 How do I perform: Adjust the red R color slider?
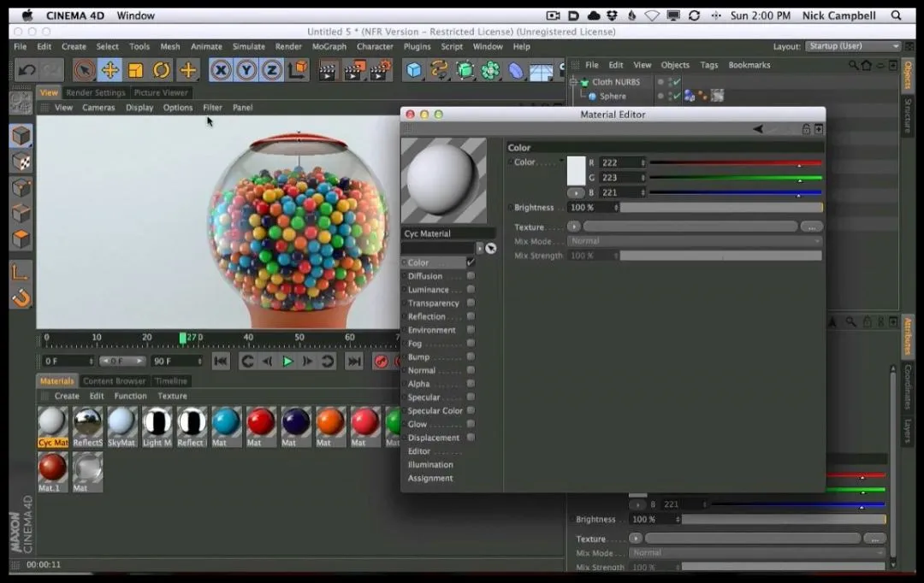[x=736, y=163]
